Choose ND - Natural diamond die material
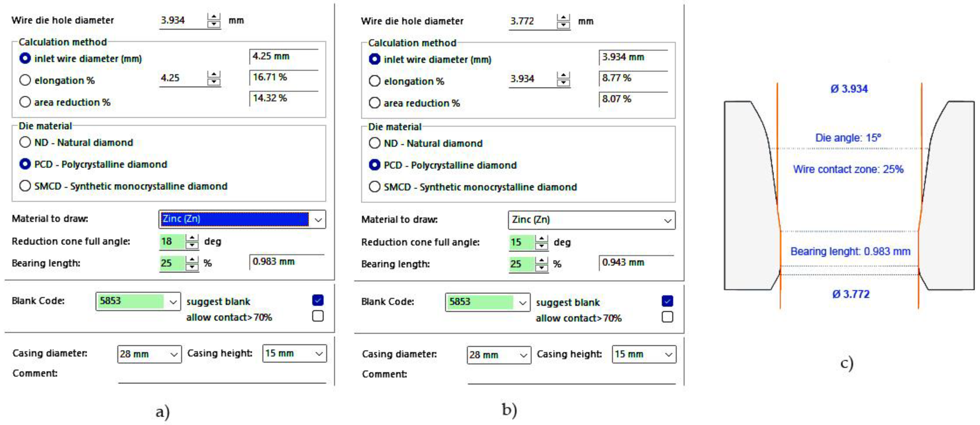980x425 pixels. click(25, 142)
